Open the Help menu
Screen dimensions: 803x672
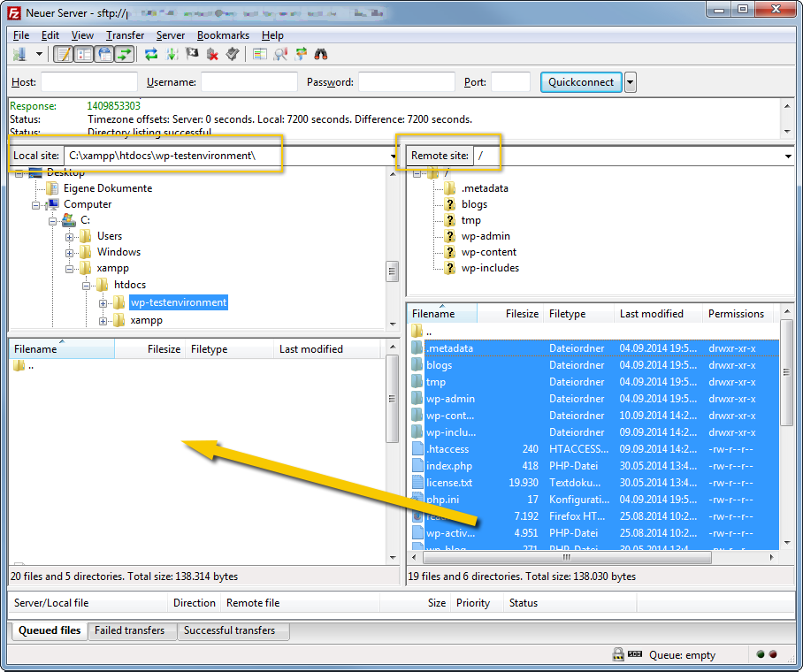tap(272, 35)
